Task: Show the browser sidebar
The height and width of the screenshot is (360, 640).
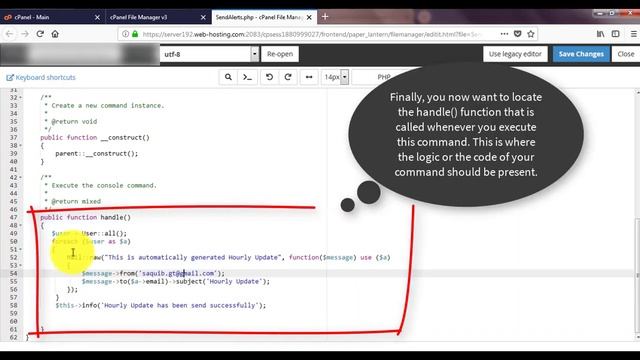Action: pos(616,34)
